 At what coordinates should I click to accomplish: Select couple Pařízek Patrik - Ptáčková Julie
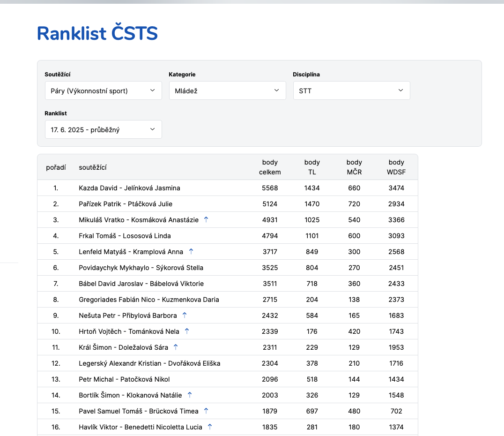click(x=126, y=204)
